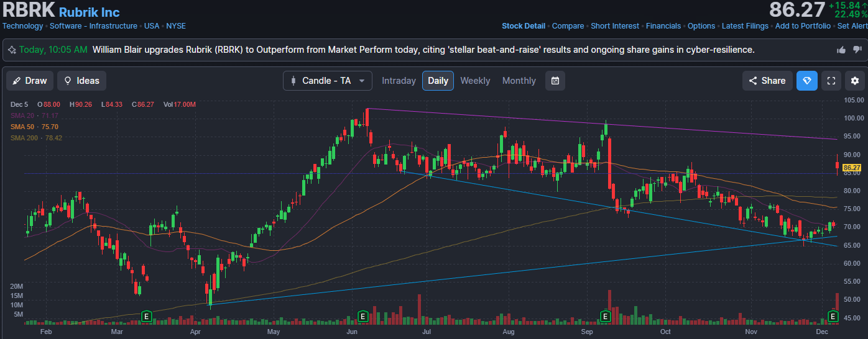Set an alert for RBRK
The width and height of the screenshot is (868, 339).
pyautogui.click(x=852, y=26)
